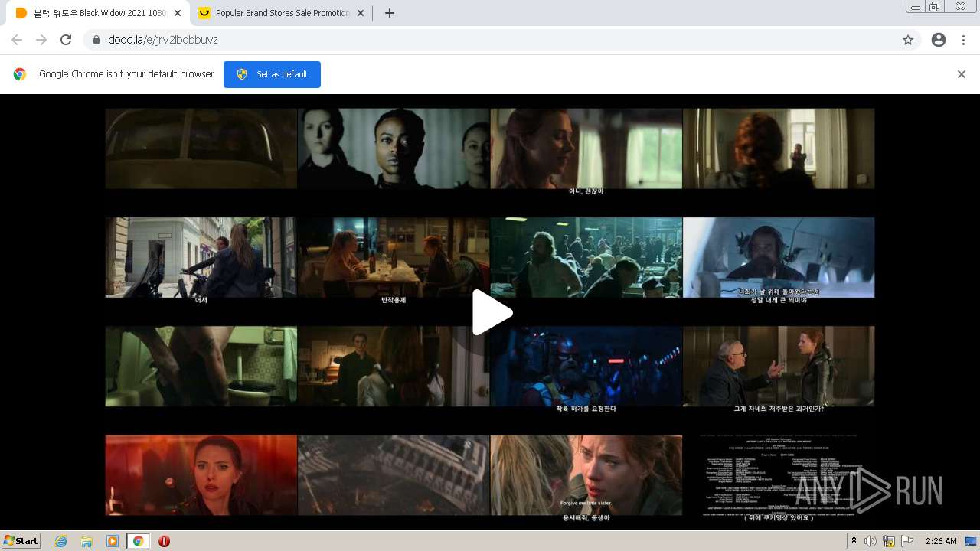Screen dimensions: 980x551
Task: Click the cockpit window thumbnail
Action: [201, 148]
